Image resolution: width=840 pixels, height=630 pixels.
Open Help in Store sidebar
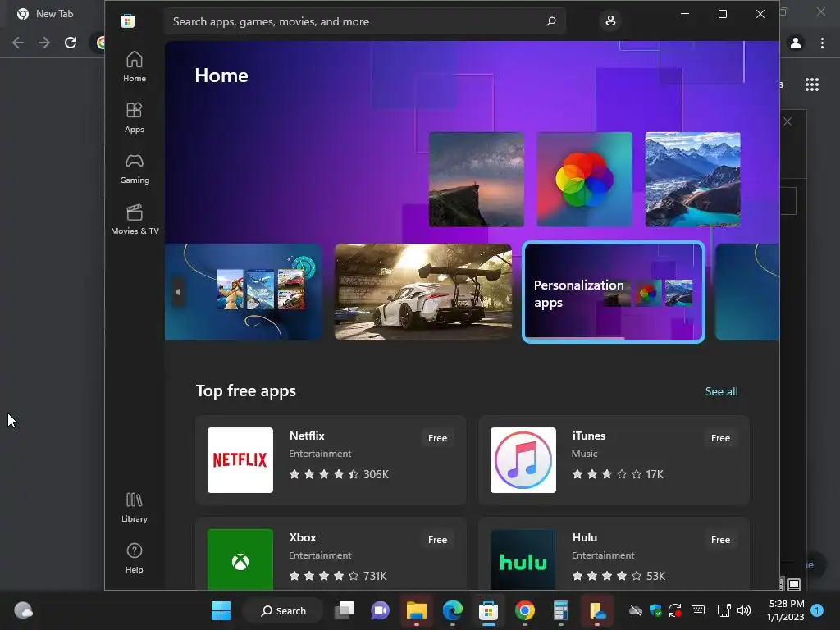coord(134,558)
